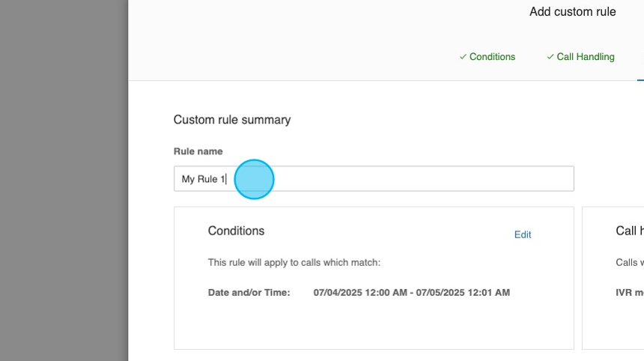Click the Conditions card heading
The width and height of the screenshot is (644, 361).
click(x=236, y=231)
